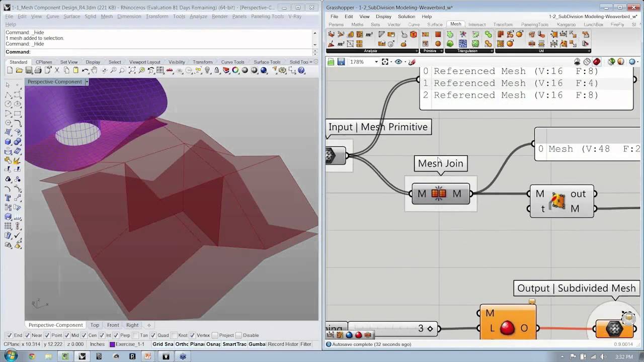Click the blue Voronoi icon in Triangulation panel
644x362 pixels.
[x=463, y=44]
